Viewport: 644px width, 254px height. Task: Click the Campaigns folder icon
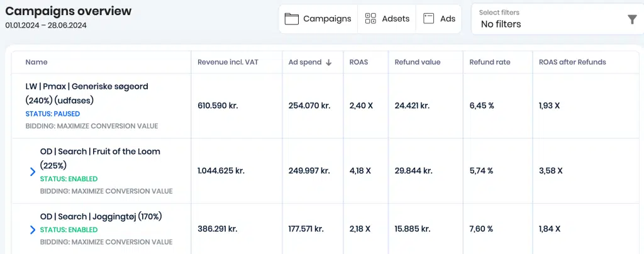point(291,19)
